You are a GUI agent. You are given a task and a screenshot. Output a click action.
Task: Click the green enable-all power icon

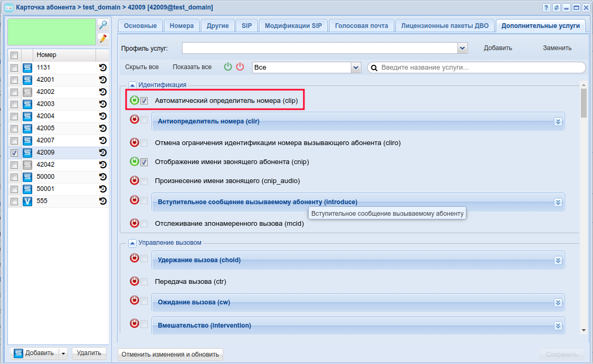click(x=228, y=67)
